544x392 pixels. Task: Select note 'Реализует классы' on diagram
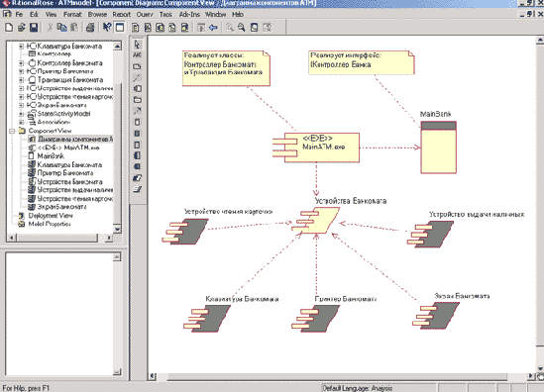[226, 68]
